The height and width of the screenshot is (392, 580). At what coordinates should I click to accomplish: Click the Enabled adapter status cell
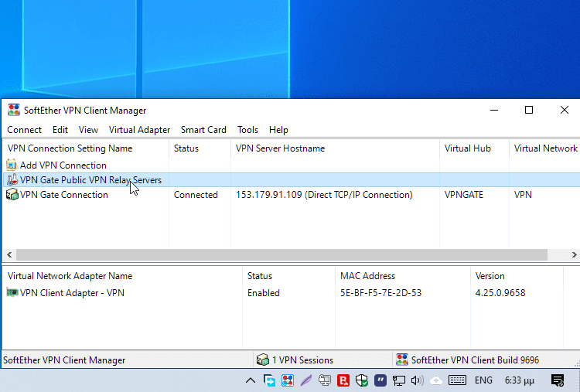pyautogui.click(x=264, y=293)
